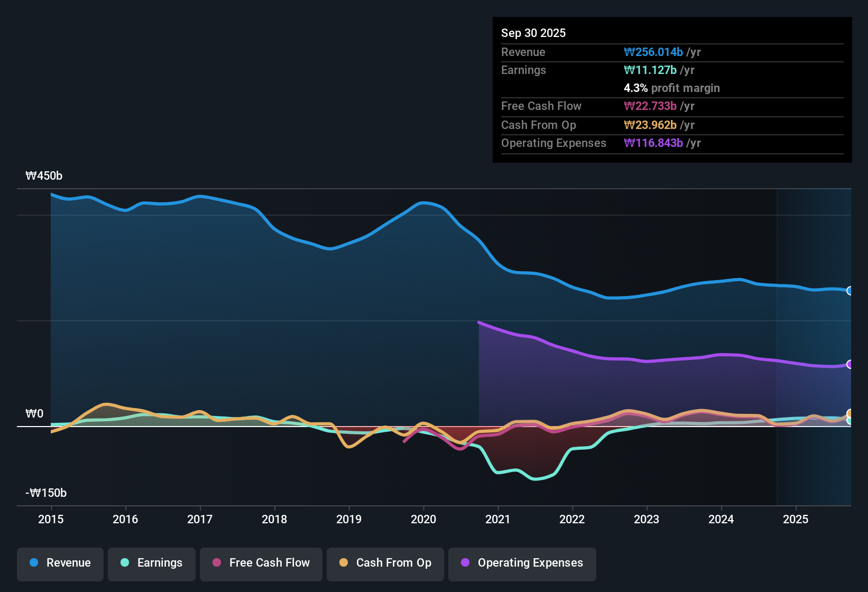Image resolution: width=868 pixels, height=592 pixels.
Task: Toggle the Earnings series off
Action: pyautogui.click(x=151, y=563)
